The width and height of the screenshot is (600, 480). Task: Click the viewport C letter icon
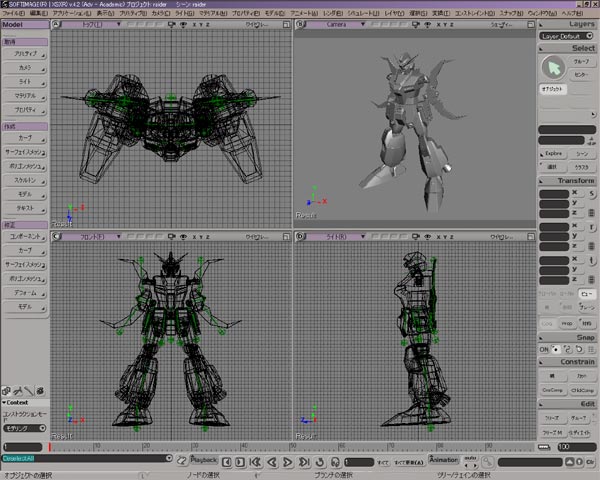tap(56, 237)
